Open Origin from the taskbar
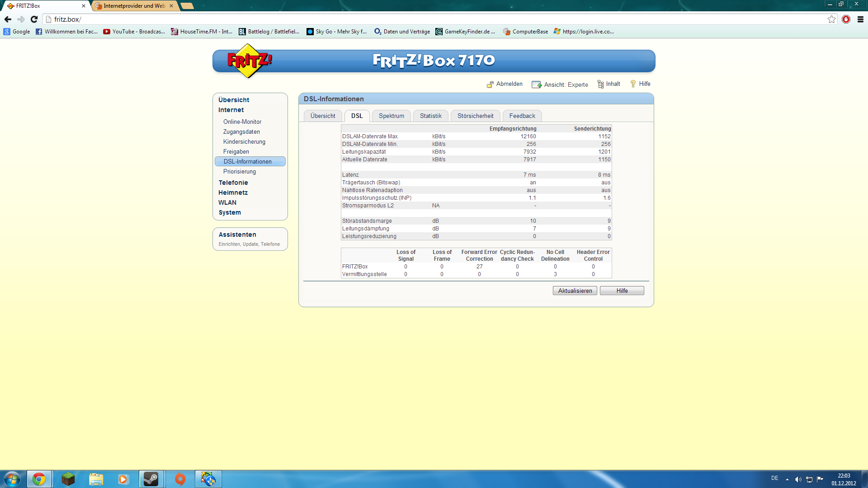Screen dimensions: 868x488 pyautogui.click(x=180, y=479)
